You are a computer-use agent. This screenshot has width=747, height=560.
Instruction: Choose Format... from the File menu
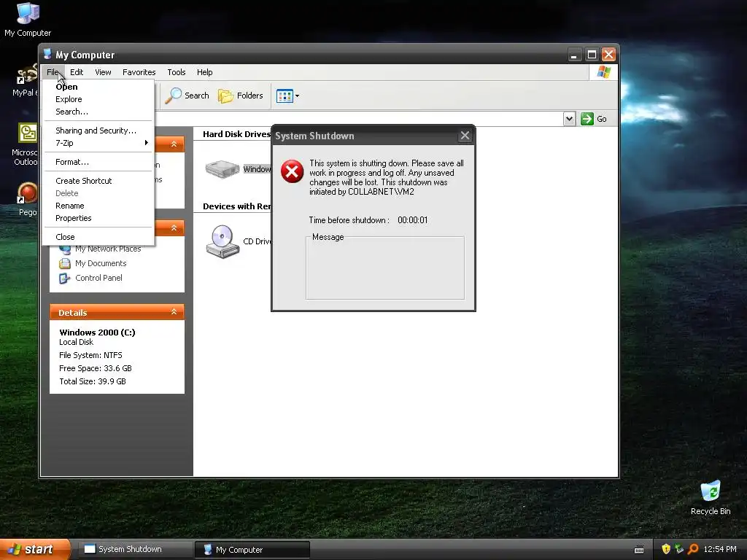[98, 162]
